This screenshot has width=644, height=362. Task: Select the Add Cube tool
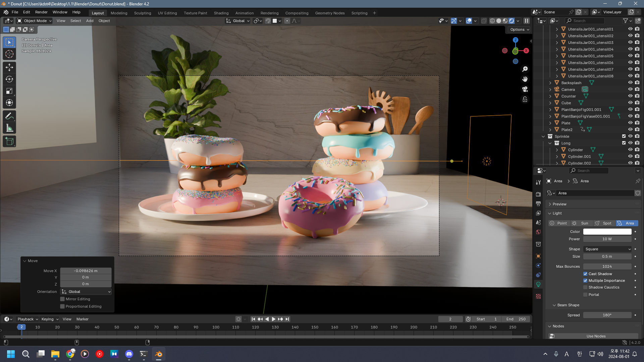point(9,141)
